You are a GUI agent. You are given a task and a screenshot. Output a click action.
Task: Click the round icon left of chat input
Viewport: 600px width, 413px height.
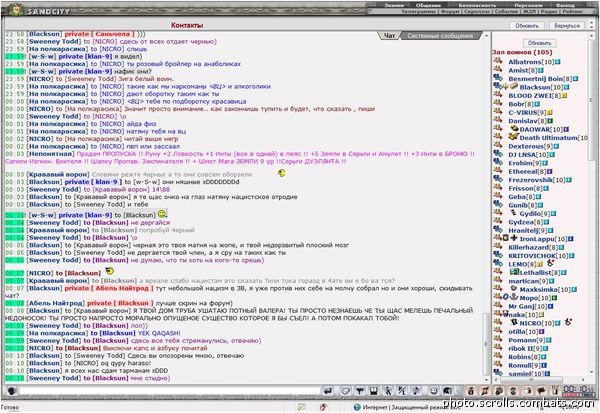pyautogui.click(x=12, y=391)
